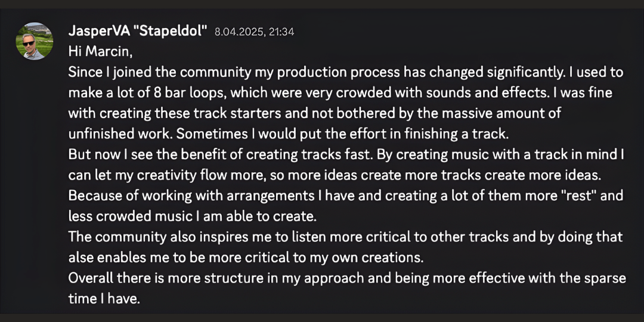
Task: Click the "Hi Marcin," greeting line
Action: pos(100,51)
